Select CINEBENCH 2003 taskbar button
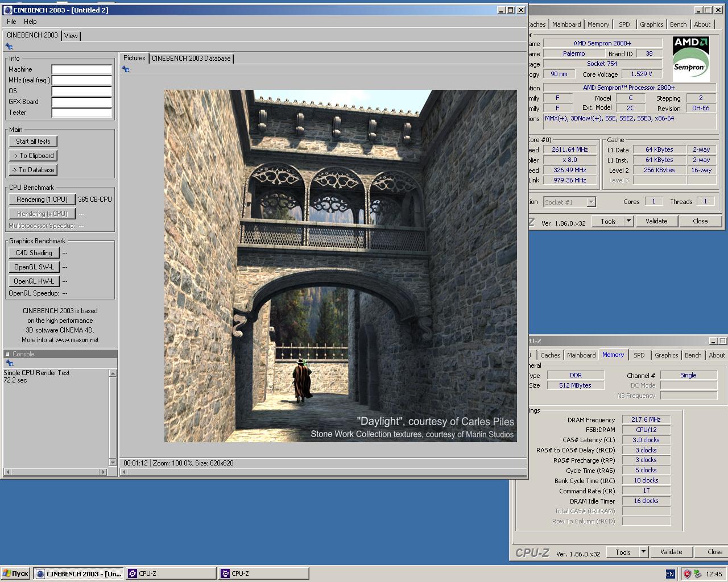The height and width of the screenshot is (582, 728). 78,573
